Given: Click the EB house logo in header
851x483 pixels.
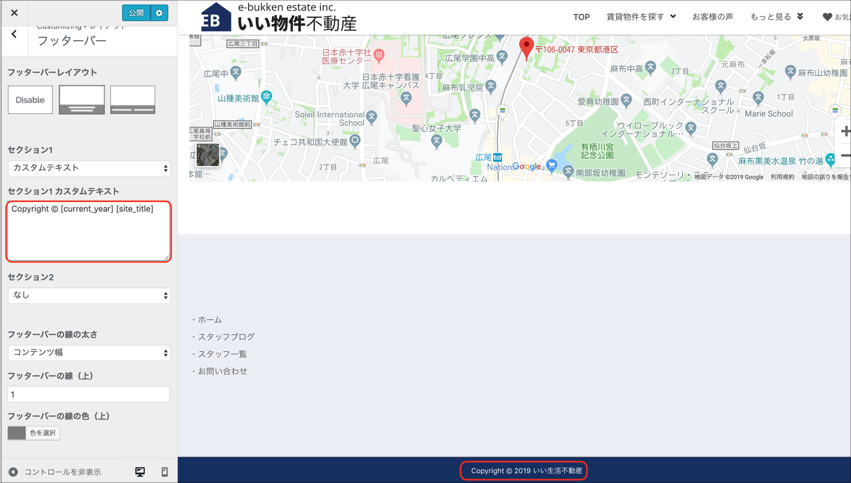Looking at the screenshot, I should 215,18.
